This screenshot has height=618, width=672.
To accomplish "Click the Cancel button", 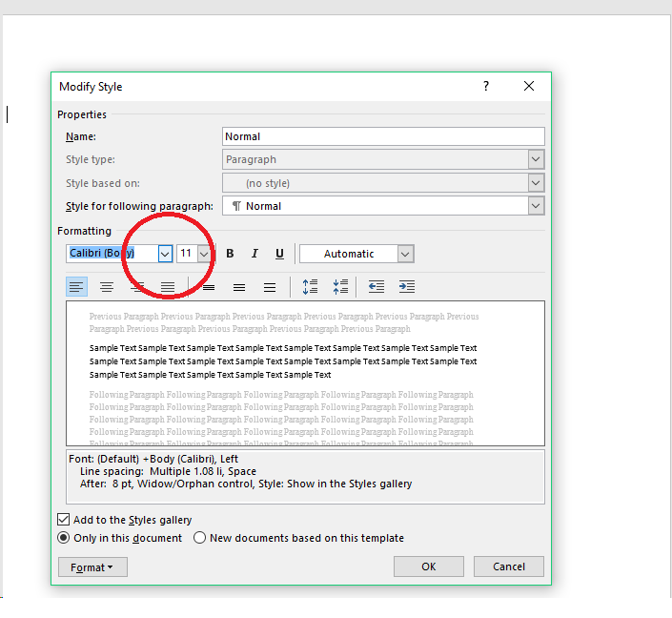I will [x=509, y=566].
